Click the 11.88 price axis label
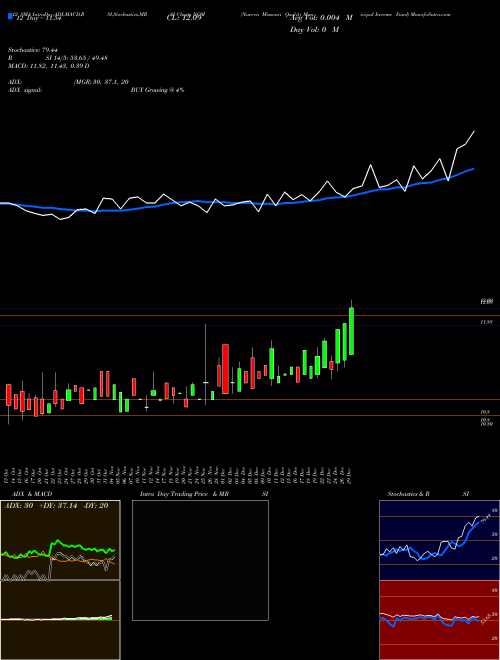 (x=486, y=322)
